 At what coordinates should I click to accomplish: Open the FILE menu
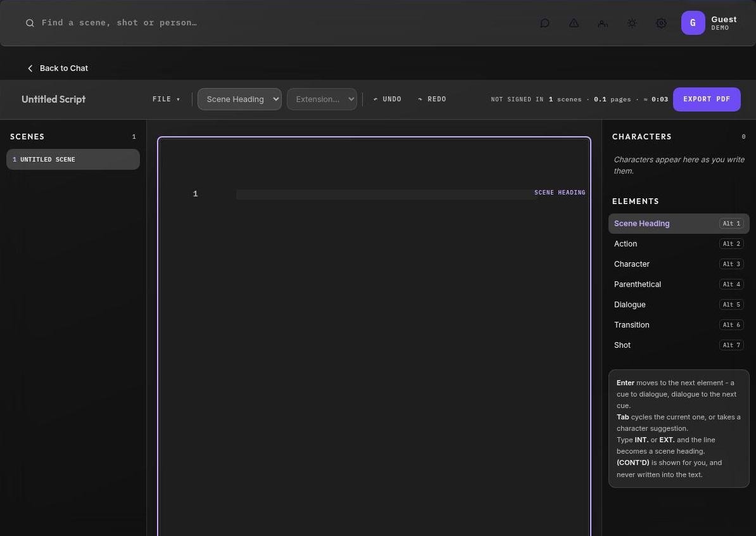tap(167, 99)
